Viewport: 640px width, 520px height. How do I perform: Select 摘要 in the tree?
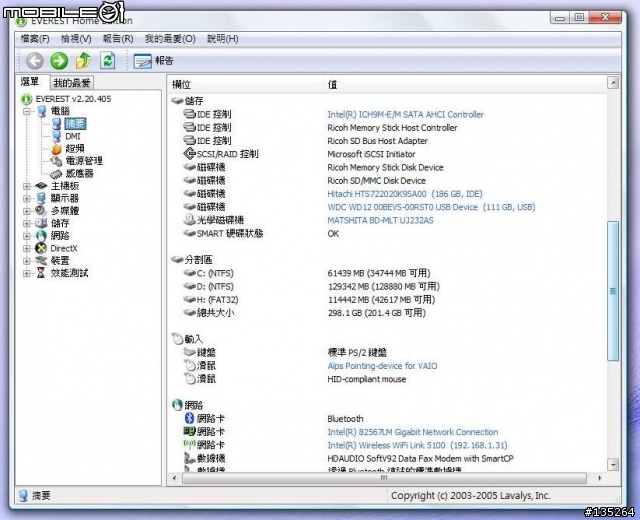75,124
